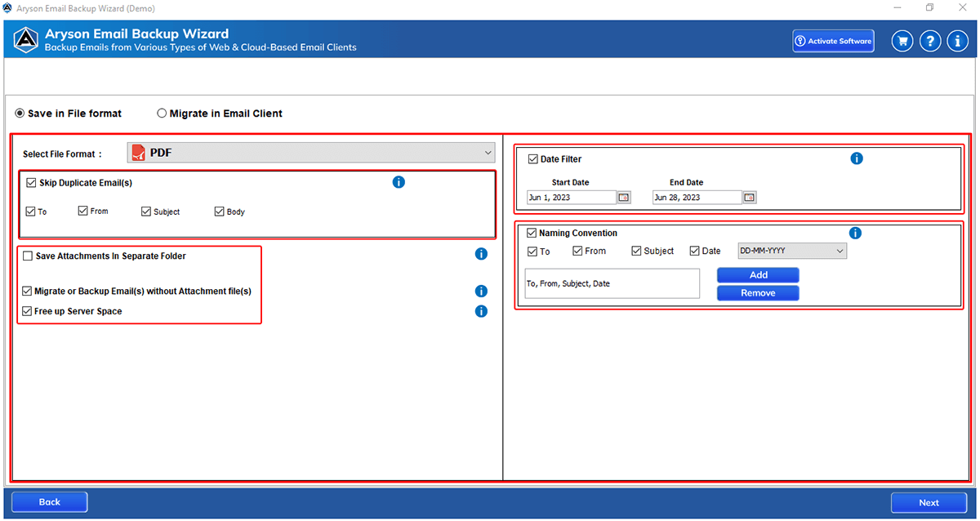This screenshot has height=521, width=980.
Task: Click the "End Date" label
Action: pyautogui.click(x=686, y=182)
